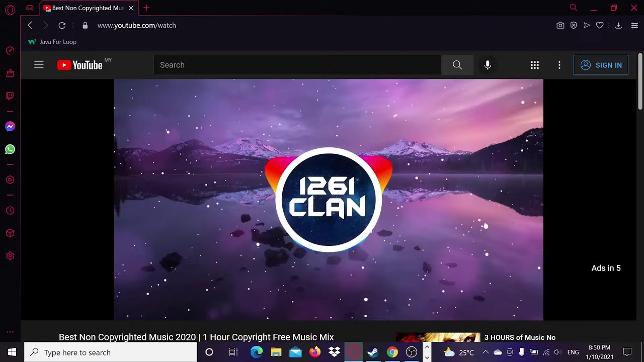Open History clock icon in sidebar
644x362 pixels.
[x=10, y=211]
